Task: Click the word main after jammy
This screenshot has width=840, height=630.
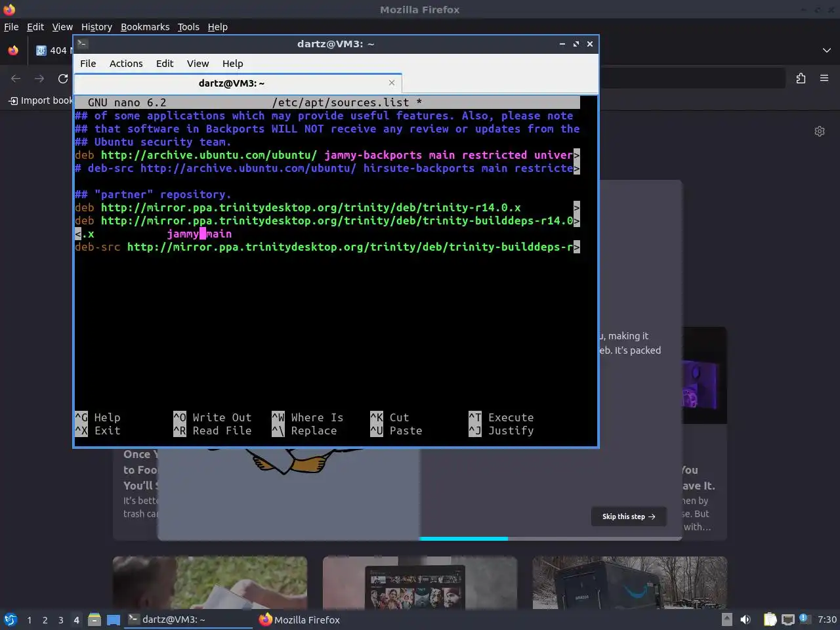Action: pyautogui.click(x=219, y=234)
